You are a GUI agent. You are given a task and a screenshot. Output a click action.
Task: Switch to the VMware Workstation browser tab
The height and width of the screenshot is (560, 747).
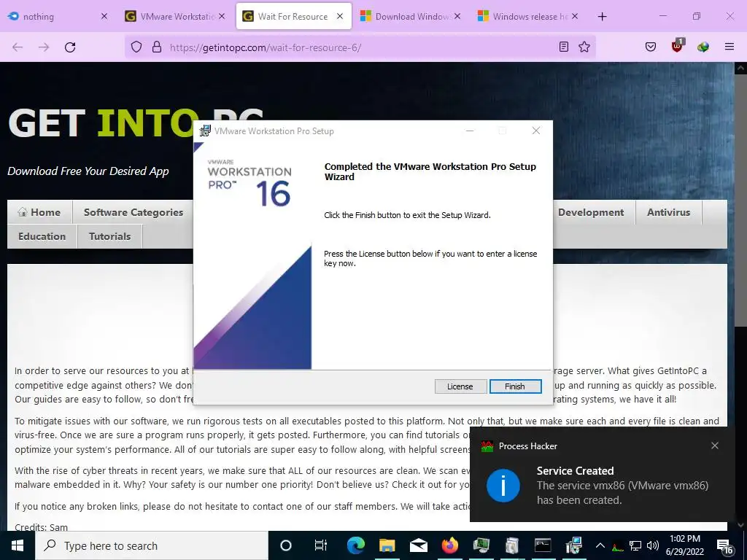[x=175, y=16]
